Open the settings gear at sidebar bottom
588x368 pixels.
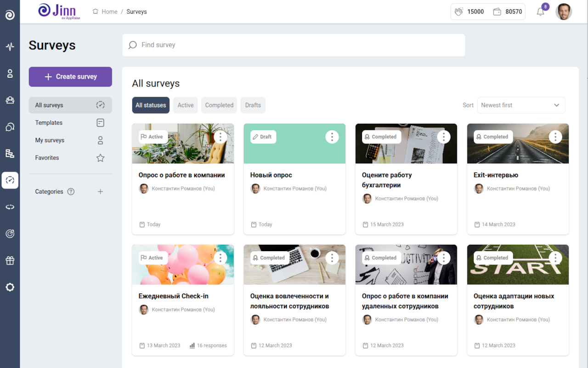10,287
